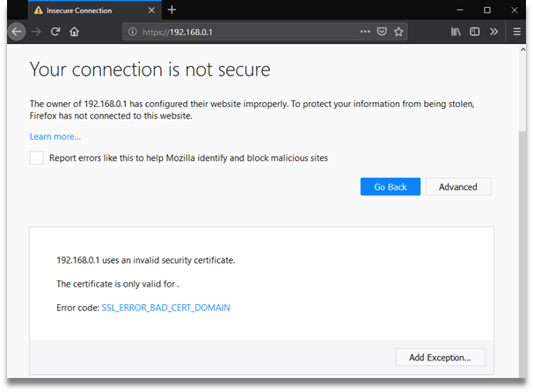Click the Go Back button

391,186
